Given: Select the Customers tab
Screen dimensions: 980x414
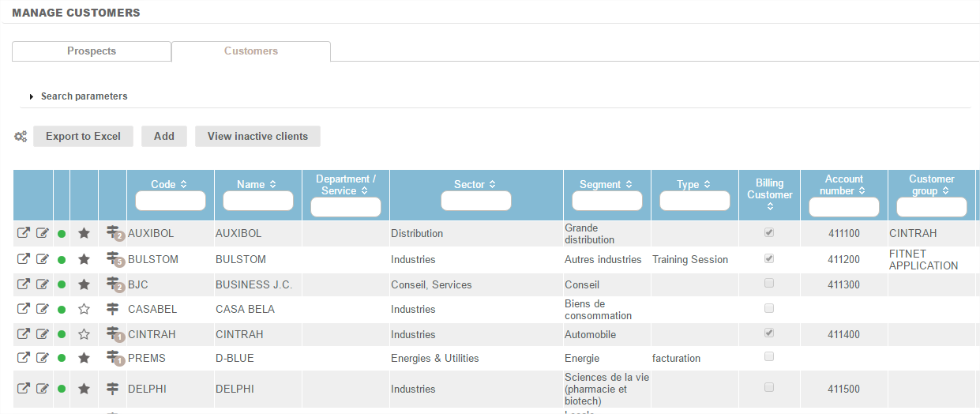Looking at the screenshot, I should (251, 51).
